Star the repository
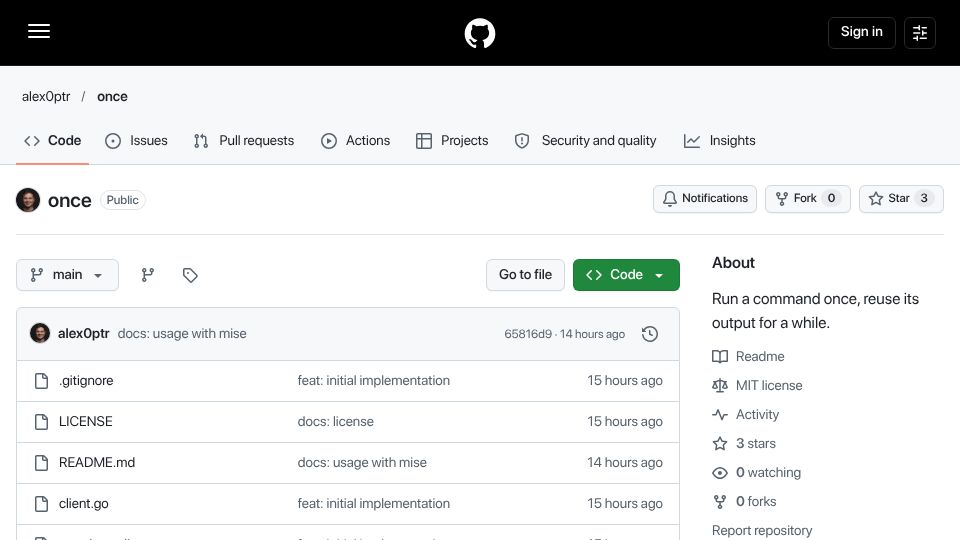This screenshot has height=540, width=960. click(901, 198)
